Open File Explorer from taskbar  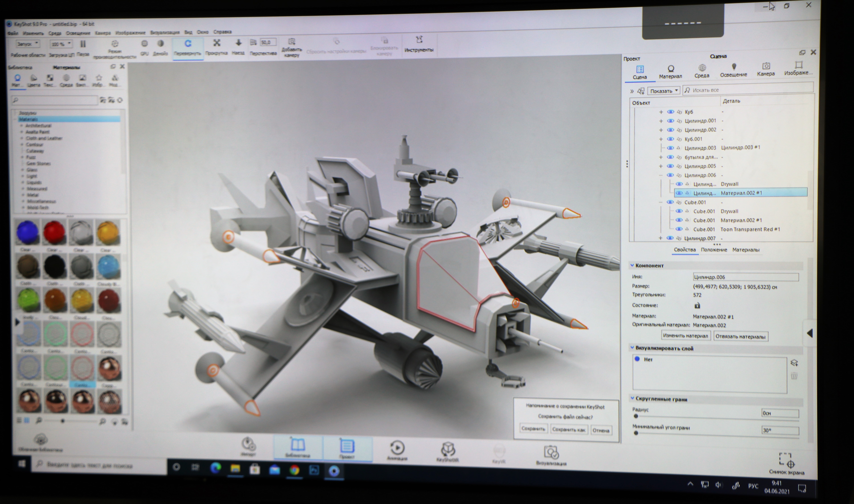(x=235, y=469)
